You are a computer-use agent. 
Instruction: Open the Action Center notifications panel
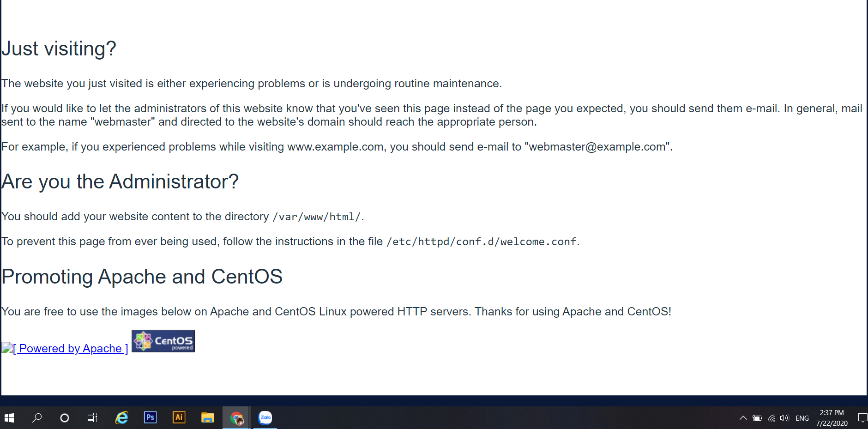(x=862, y=418)
